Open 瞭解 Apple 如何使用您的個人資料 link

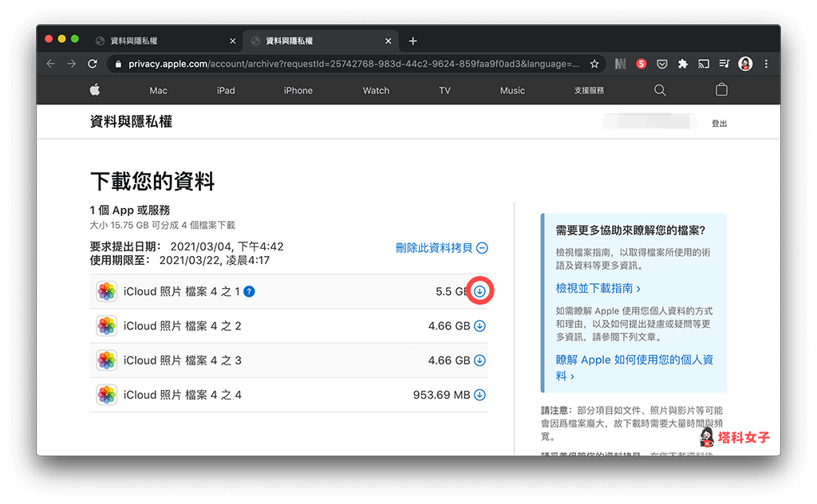634,368
